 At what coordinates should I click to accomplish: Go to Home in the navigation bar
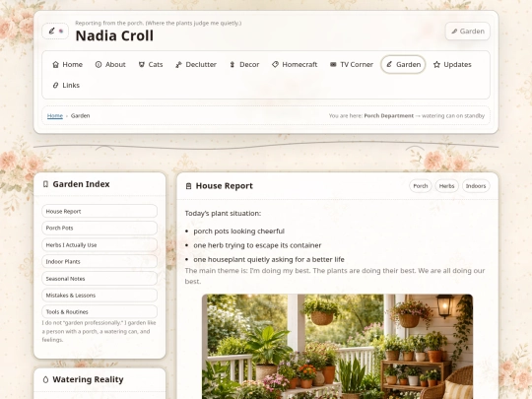(x=68, y=64)
